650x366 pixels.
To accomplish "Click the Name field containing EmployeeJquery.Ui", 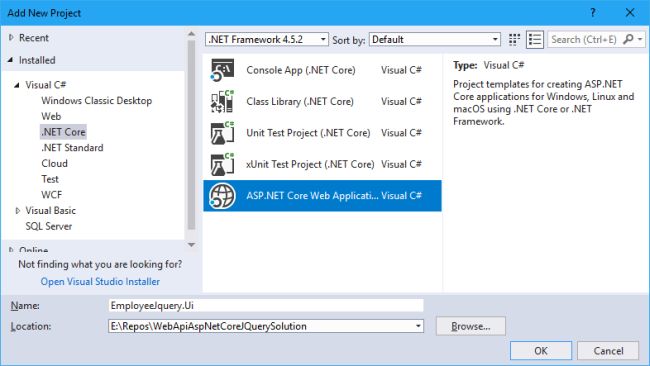I will [266, 305].
